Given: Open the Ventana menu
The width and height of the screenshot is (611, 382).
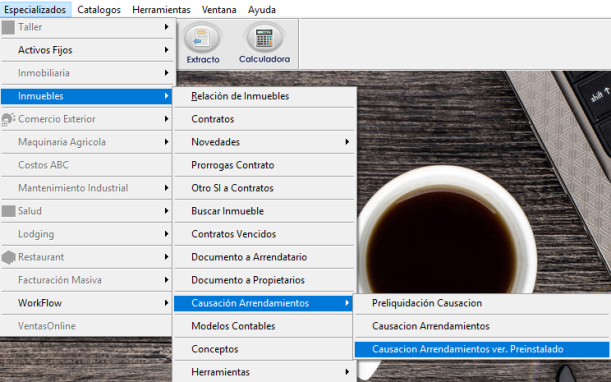Looking at the screenshot, I should [x=219, y=9].
